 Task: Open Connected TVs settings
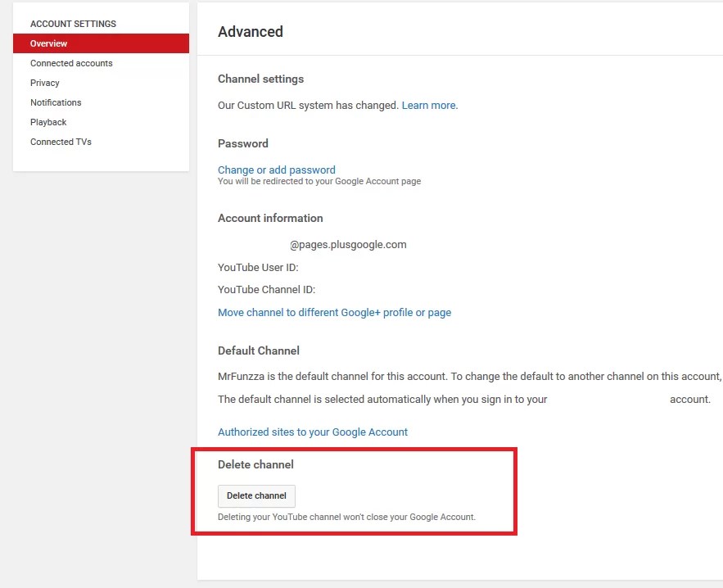(x=61, y=142)
